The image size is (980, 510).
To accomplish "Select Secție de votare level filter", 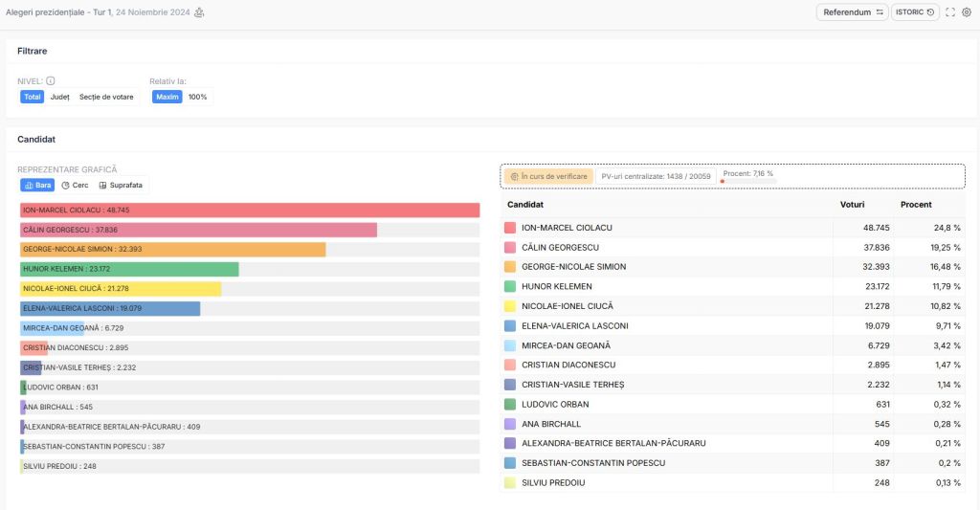I will coord(106,97).
